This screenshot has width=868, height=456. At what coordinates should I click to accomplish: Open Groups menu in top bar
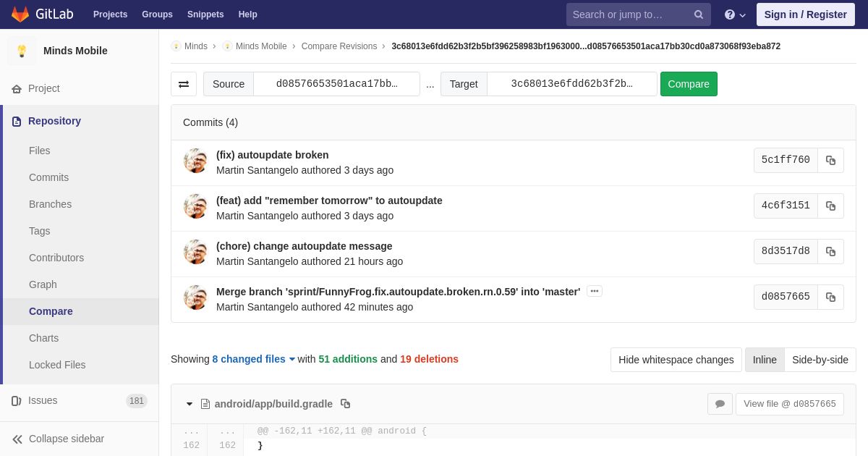(157, 14)
